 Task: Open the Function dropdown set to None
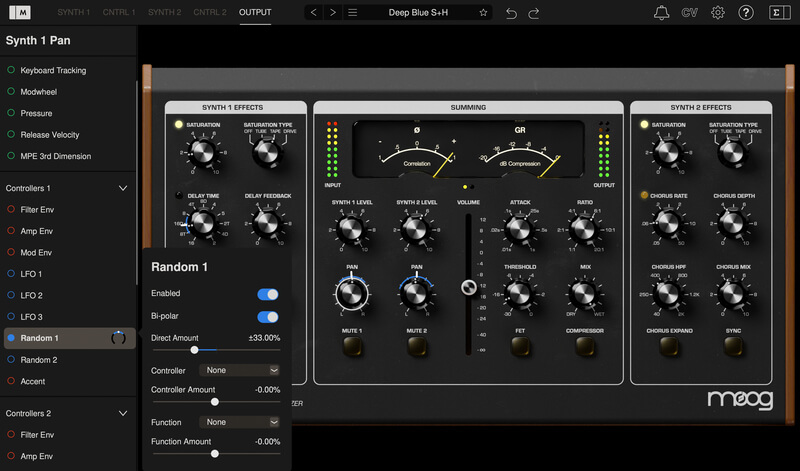(240, 422)
